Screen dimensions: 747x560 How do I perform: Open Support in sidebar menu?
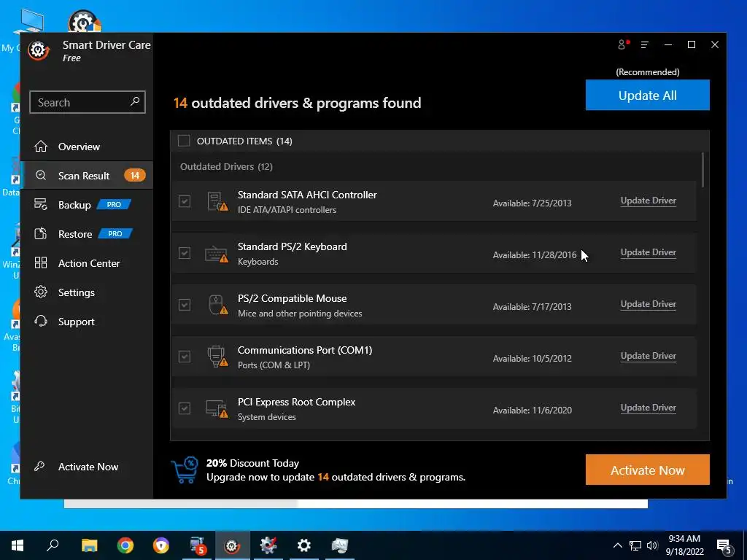(x=87, y=322)
